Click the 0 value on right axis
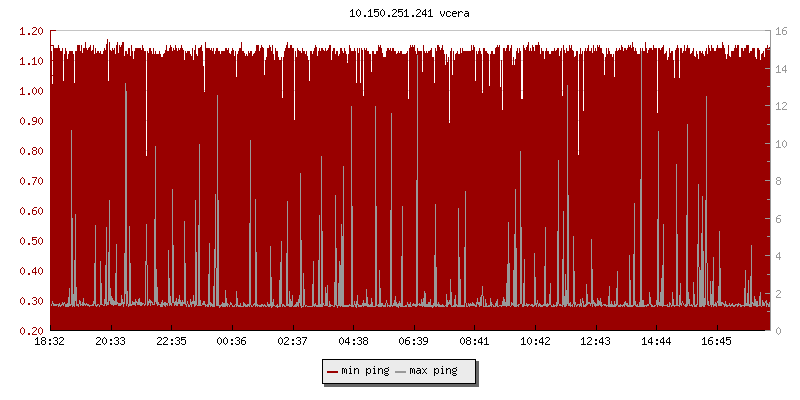Screen dimensions: 800x400 [x=780, y=331]
